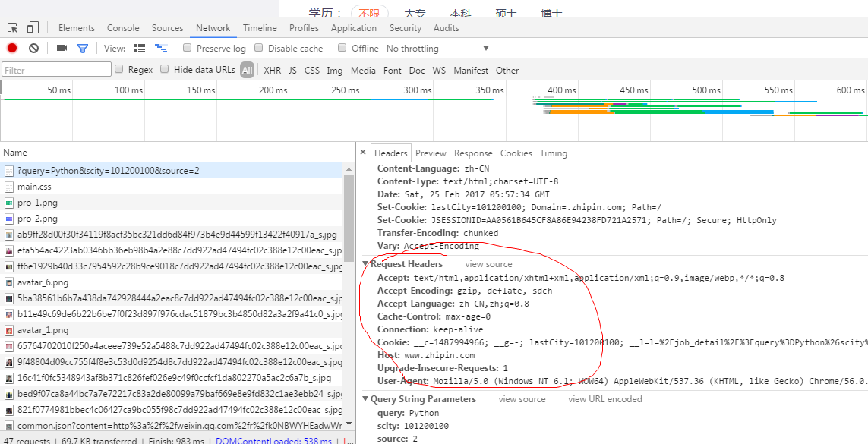868x444 pixels.
Task: Close the request details pane
Action: 362,152
